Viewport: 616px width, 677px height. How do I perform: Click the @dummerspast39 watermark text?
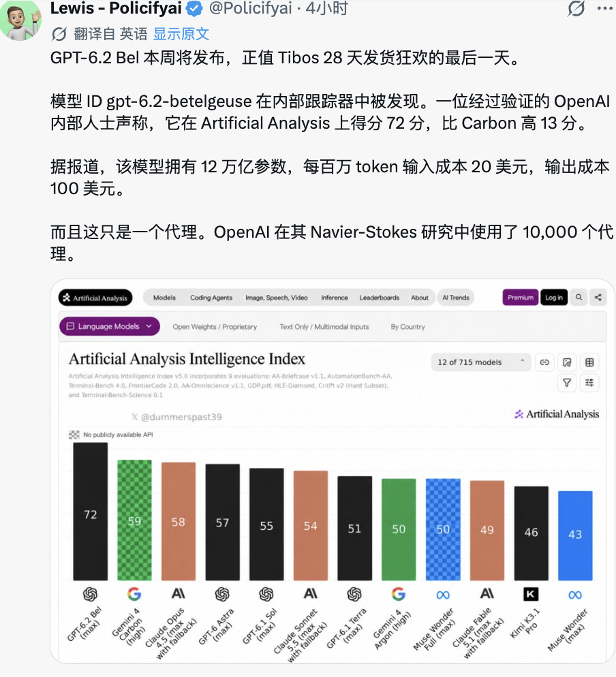coord(176,417)
